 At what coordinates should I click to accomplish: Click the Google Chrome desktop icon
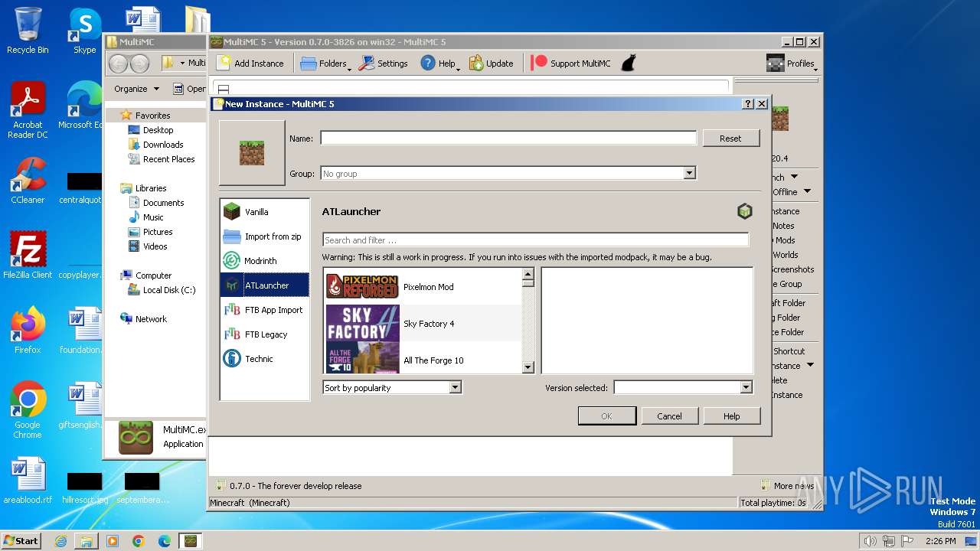28,409
